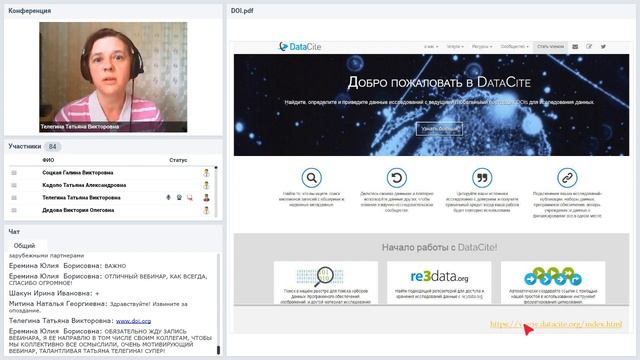The image size is (640, 360).
Task: Click the speaker webcam video
Action: click(113, 77)
